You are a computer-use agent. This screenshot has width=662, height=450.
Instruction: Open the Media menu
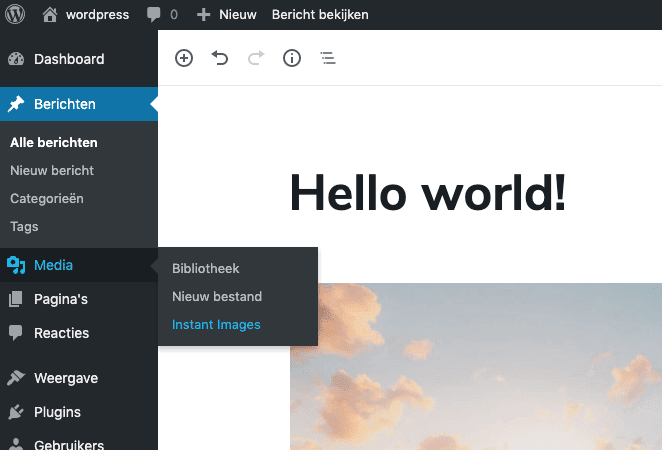(x=79, y=265)
